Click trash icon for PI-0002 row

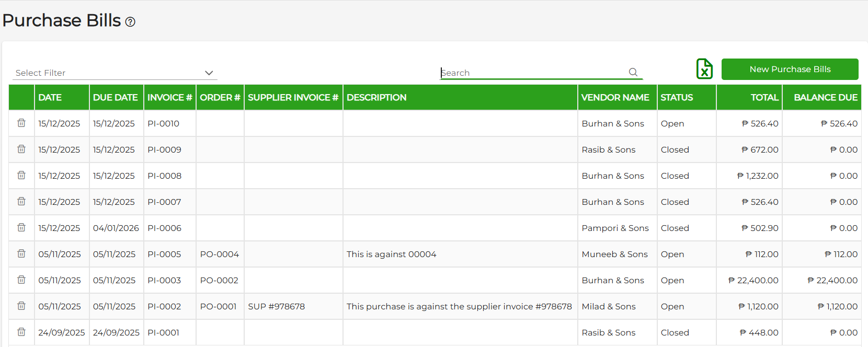[21, 306]
